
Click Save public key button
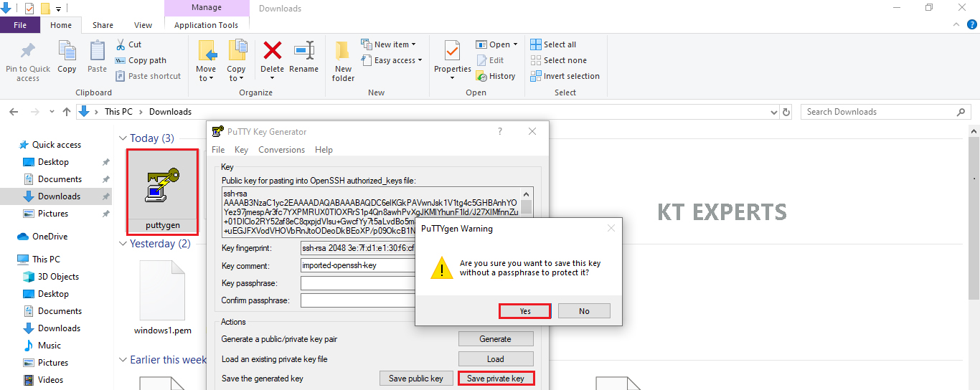click(x=416, y=379)
